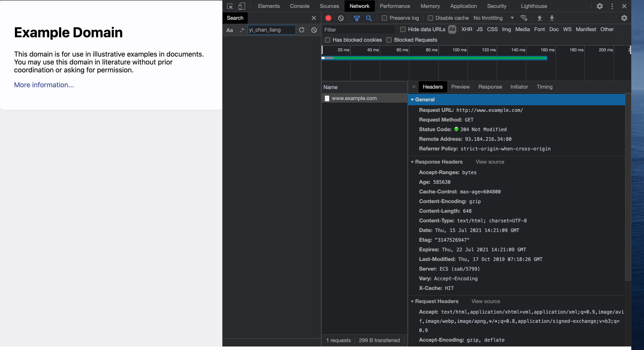Toggle regular expression search option

[242, 30]
